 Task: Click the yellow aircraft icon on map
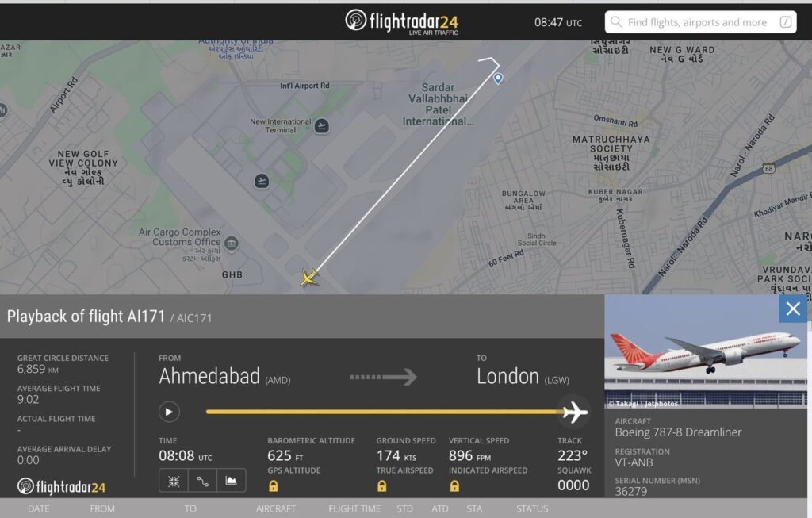coord(309,278)
